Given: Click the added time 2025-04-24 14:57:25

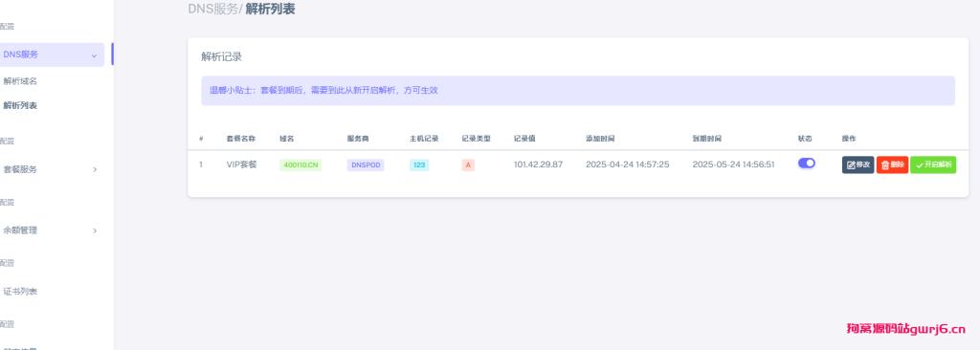Looking at the screenshot, I should 628,164.
